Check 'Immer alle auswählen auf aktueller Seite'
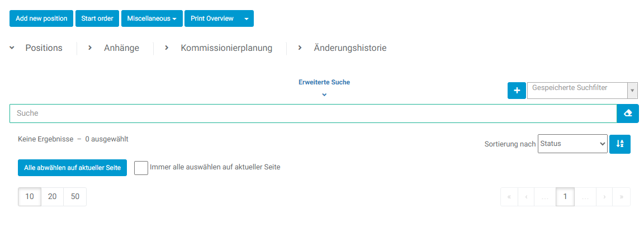 tap(141, 168)
